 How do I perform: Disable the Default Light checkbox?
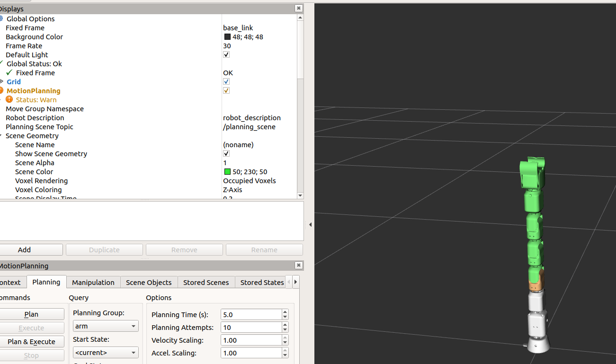(226, 54)
